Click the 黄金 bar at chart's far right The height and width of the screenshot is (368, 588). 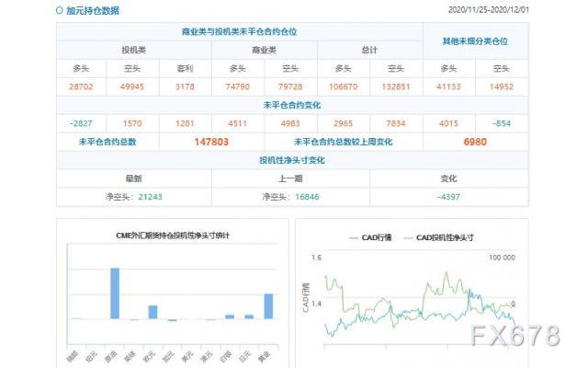pos(268,306)
